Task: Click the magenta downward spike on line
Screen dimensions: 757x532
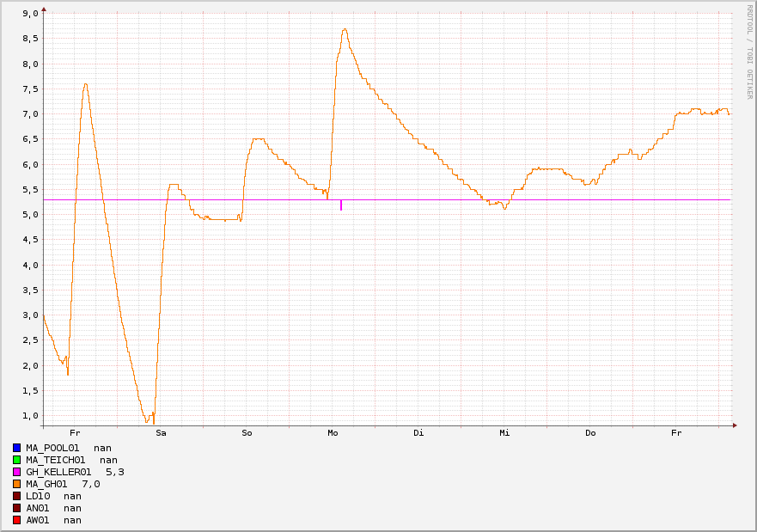Action: pos(341,205)
